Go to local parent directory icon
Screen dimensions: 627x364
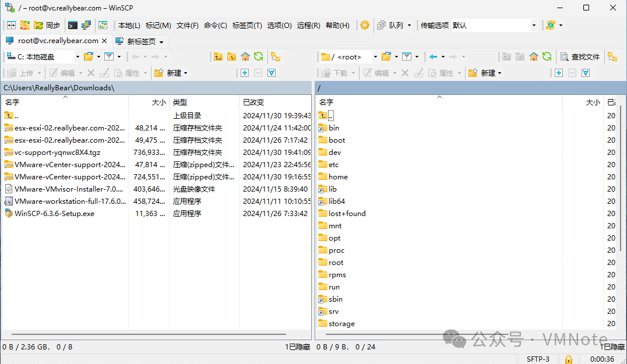(x=218, y=56)
